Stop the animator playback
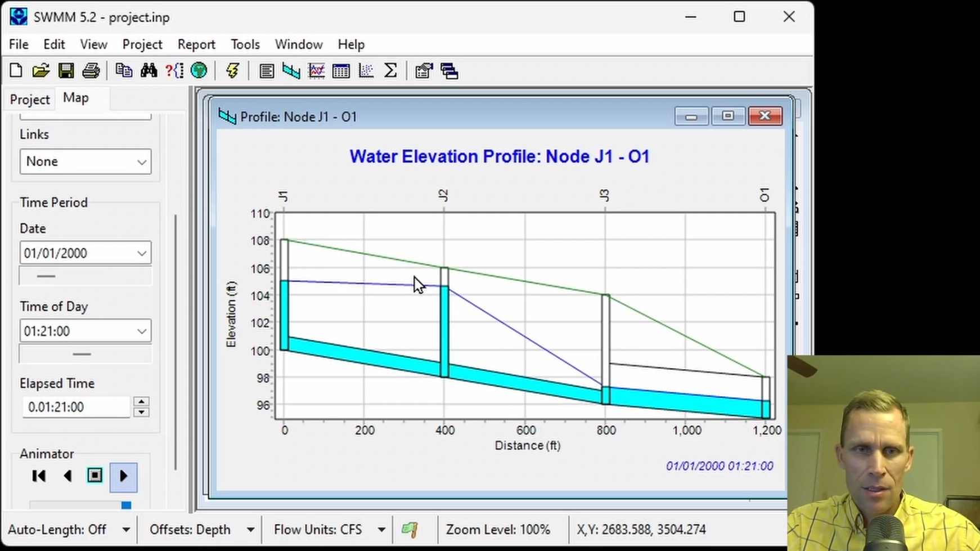The image size is (980, 551). click(x=95, y=476)
